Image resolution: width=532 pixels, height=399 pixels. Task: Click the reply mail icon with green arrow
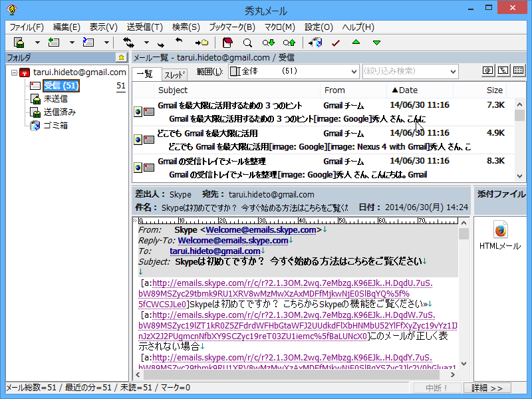(54, 43)
